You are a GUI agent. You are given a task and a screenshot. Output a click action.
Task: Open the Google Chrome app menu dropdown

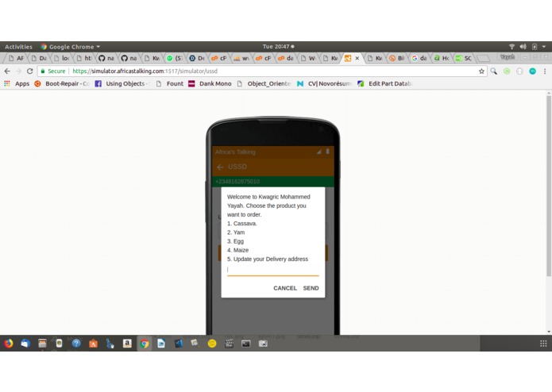coord(70,47)
